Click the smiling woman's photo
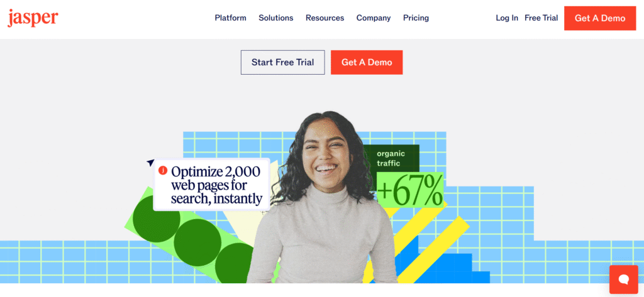Image resolution: width=644 pixels, height=297 pixels. (x=323, y=197)
